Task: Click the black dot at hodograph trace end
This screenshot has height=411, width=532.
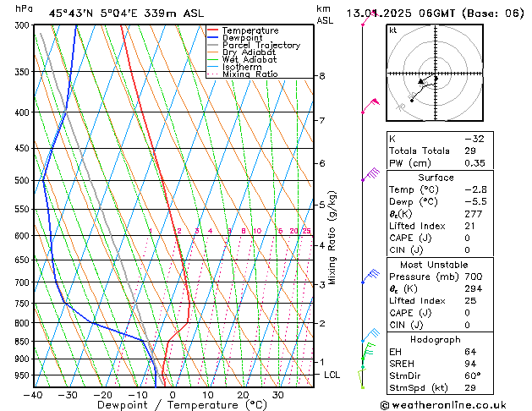Action: pyautogui.click(x=412, y=101)
